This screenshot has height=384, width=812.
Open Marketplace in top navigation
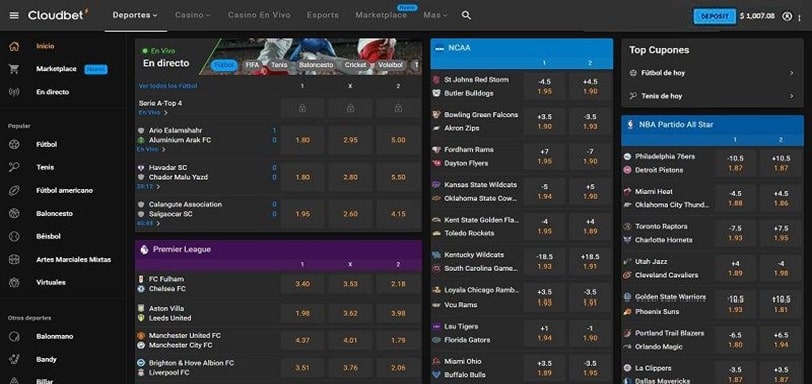pos(381,16)
